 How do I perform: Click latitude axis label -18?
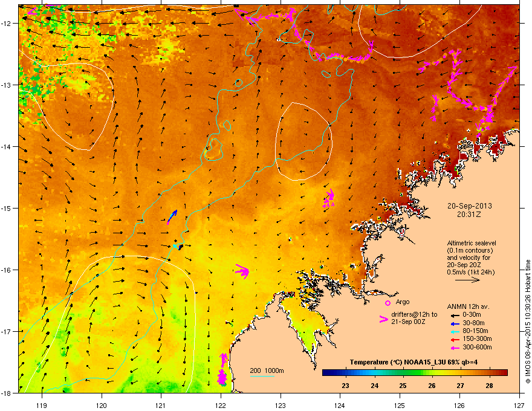tap(7, 393)
